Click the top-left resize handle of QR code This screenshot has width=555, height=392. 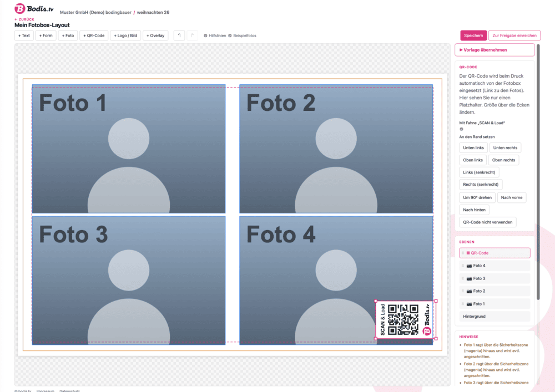(376, 301)
